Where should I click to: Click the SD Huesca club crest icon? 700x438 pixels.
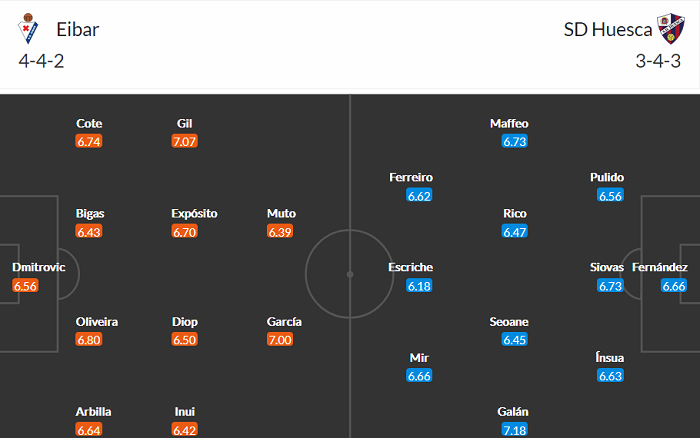667,30
